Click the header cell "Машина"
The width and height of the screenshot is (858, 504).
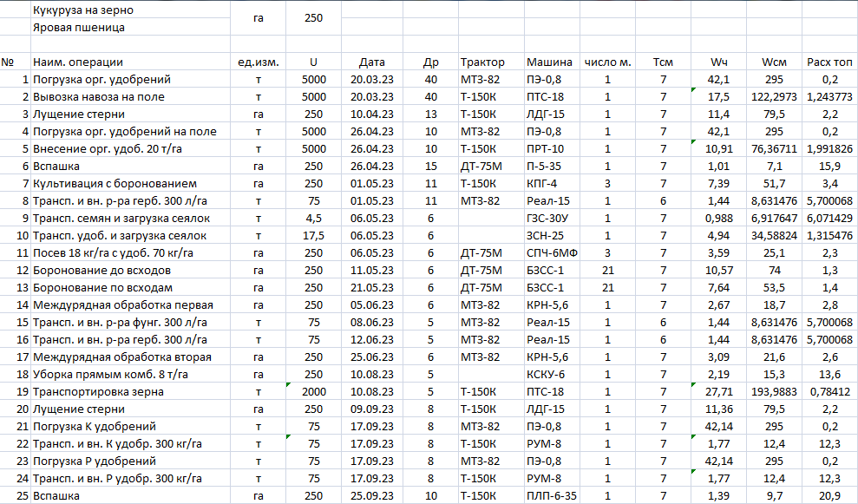pyautogui.click(x=552, y=62)
